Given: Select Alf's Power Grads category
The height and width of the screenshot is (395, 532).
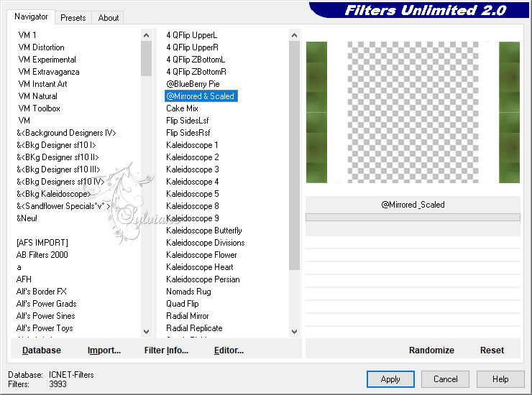Looking at the screenshot, I should (46, 304).
